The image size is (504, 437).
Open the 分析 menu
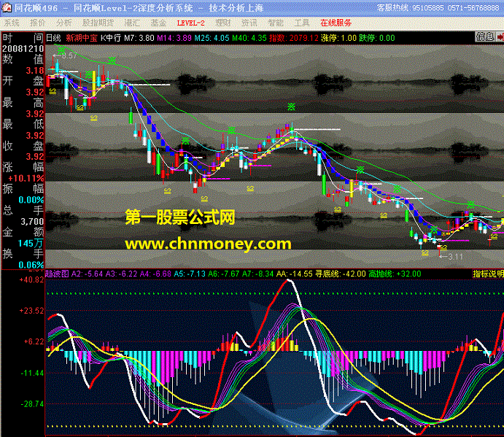click(63, 23)
